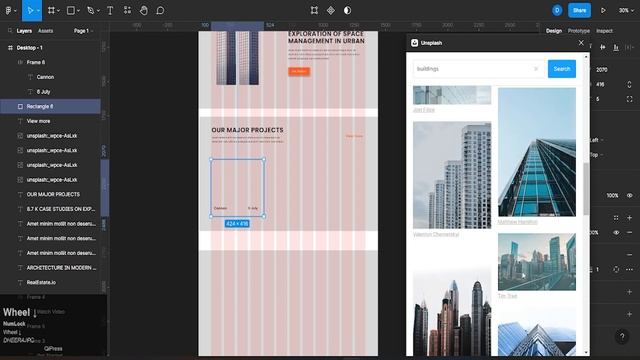The image size is (640, 360).
Task: Close the Unsplash plugin panel
Action: [581, 42]
